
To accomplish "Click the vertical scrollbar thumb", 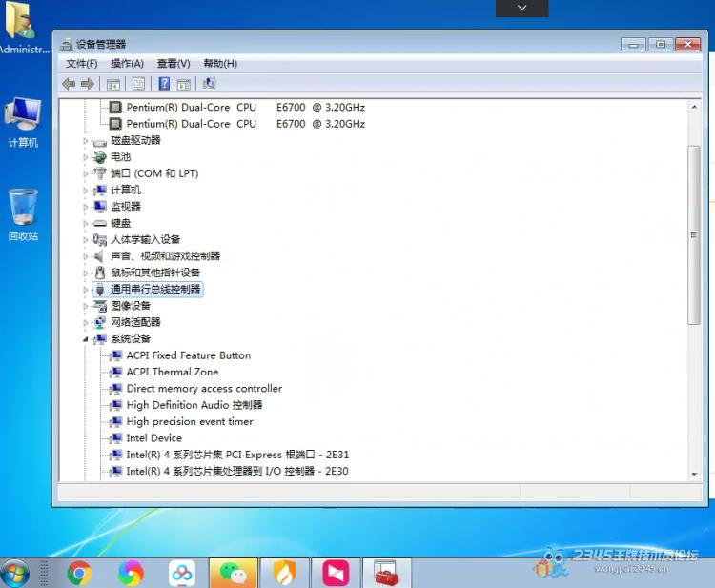I will [694, 234].
